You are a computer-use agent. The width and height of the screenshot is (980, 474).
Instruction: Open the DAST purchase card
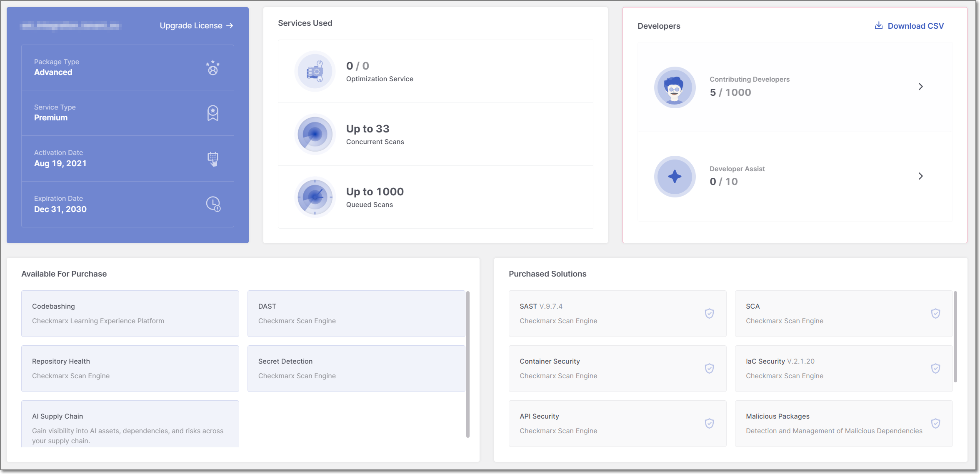(356, 314)
